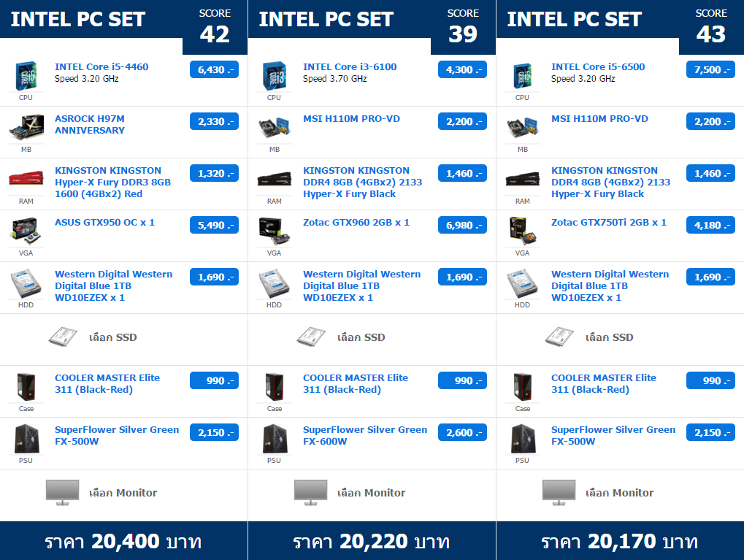744x560 pixels.
Task: Click the Zotac GTX960 VGA icon
Action: click(x=274, y=229)
